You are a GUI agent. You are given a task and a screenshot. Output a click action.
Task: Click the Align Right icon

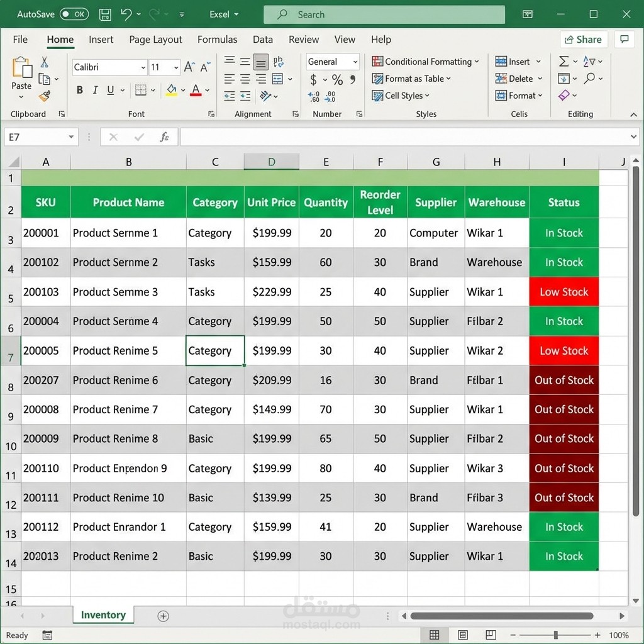261,79
